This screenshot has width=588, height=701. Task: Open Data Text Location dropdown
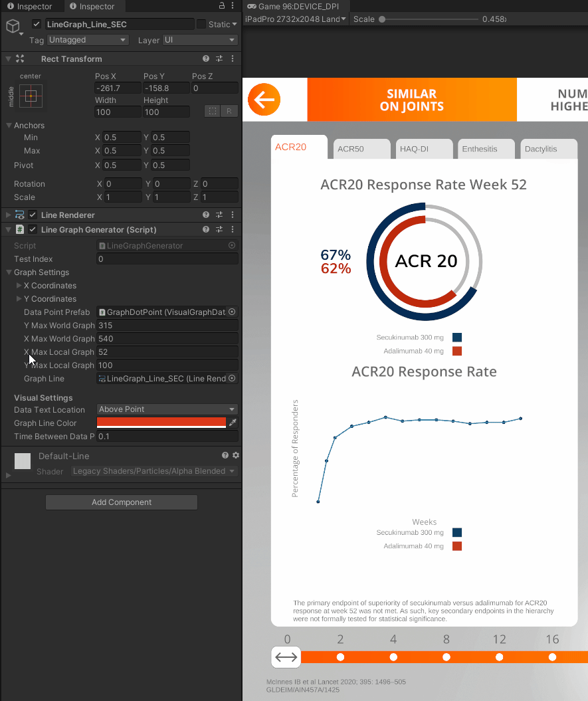(167, 409)
